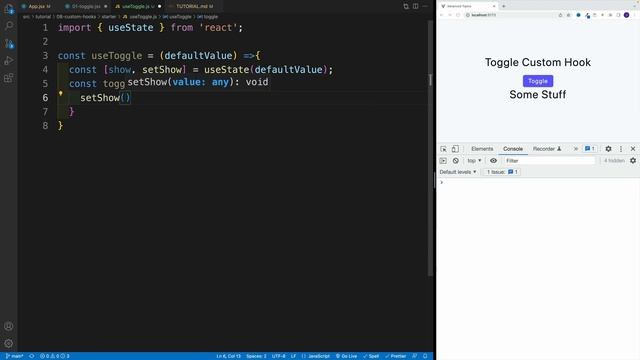Show the DevTools console sidebar

tap(443, 161)
